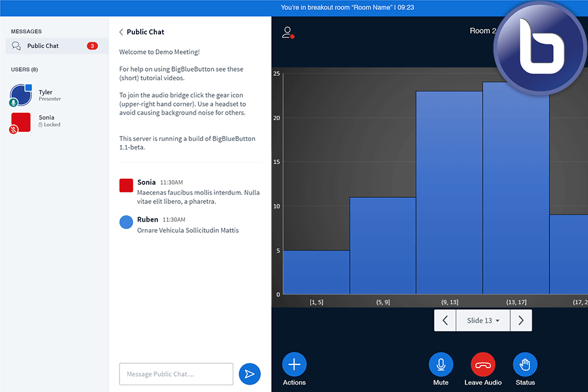Click the MESSAGES heading

click(26, 31)
